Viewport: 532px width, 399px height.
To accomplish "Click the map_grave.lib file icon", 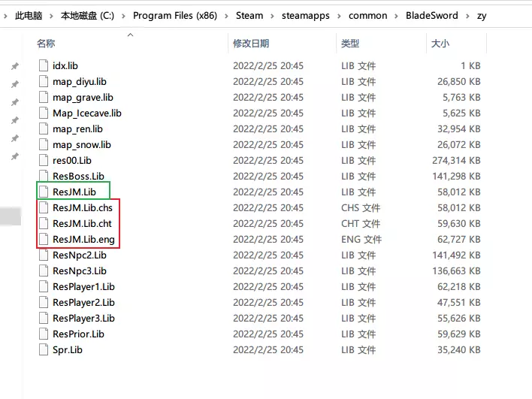I will pos(44,97).
